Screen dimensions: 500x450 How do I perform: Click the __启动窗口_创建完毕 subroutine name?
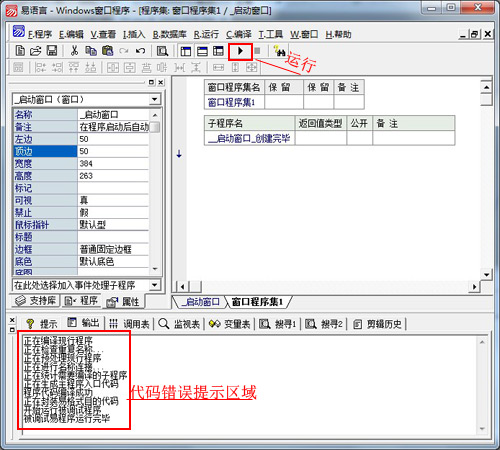(249, 138)
